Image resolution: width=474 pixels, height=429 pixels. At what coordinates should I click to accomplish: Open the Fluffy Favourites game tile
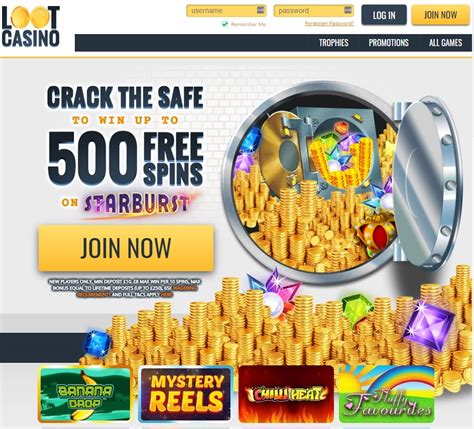pyautogui.click(x=387, y=394)
